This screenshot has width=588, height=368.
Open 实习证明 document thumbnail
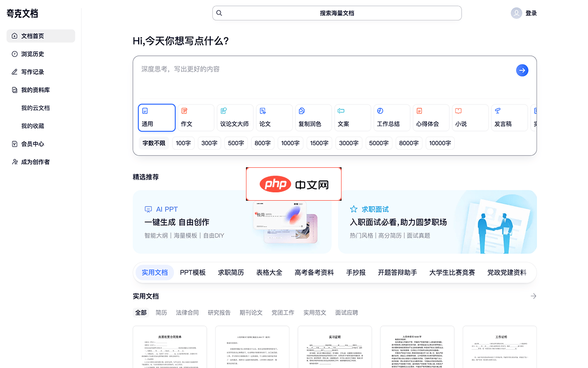(x=335, y=347)
